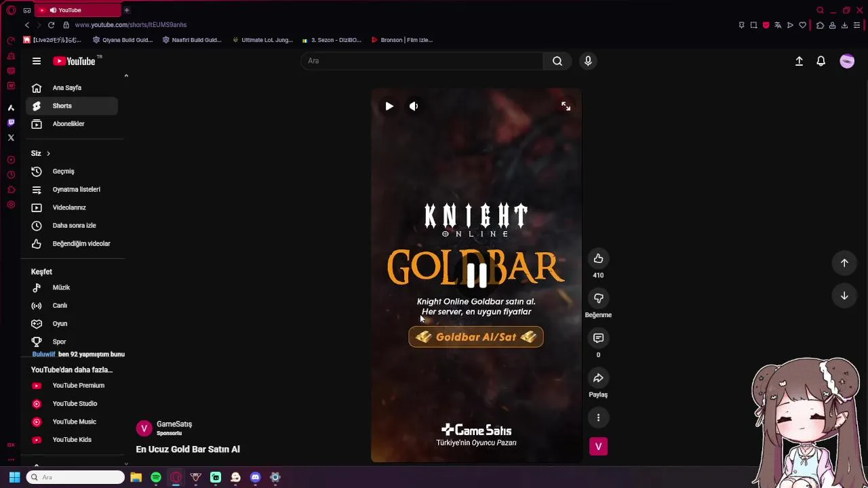
Task: Open Oynatma listeleri
Action: [x=72, y=190]
